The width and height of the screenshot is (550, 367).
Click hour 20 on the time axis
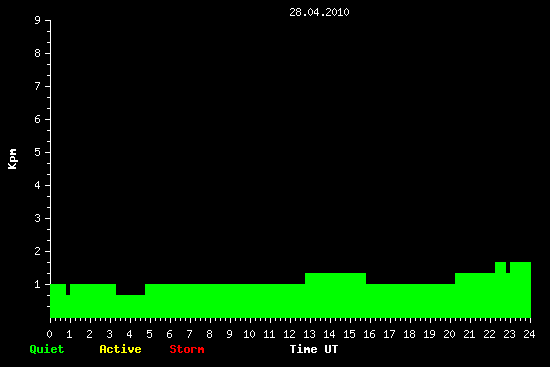pyautogui.click(x=449, y=334)
